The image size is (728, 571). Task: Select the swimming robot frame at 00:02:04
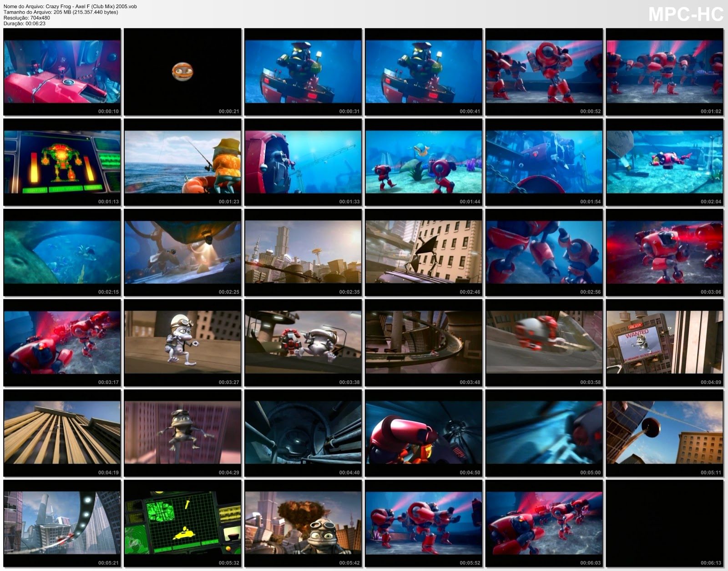tap(665, 162)
